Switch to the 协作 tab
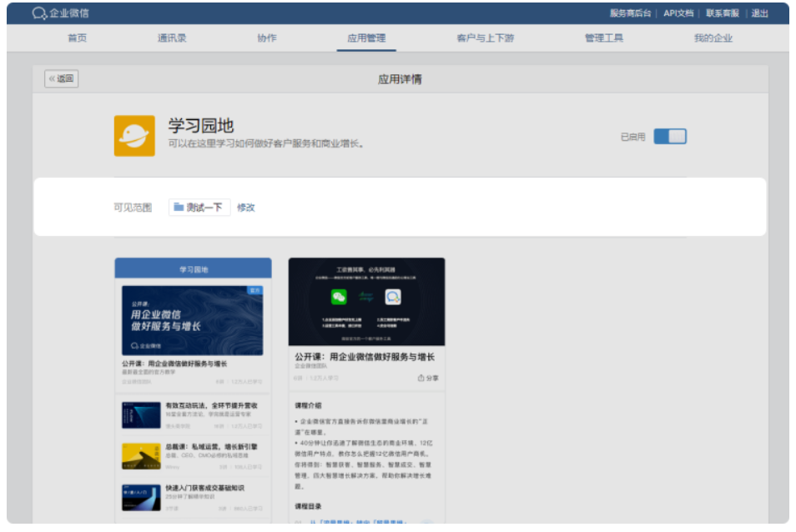The width and height of the screenshot is (796, 532). (267, 38)
